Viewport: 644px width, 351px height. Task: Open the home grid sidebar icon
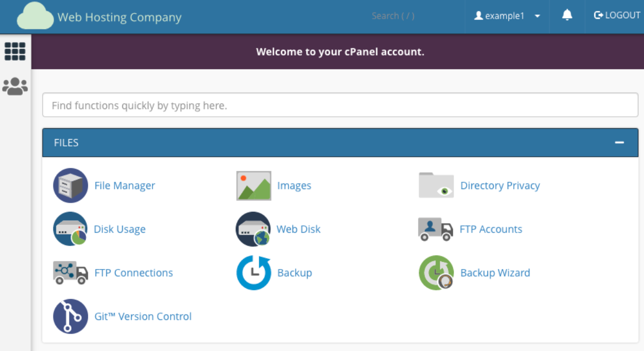[15, 51]
